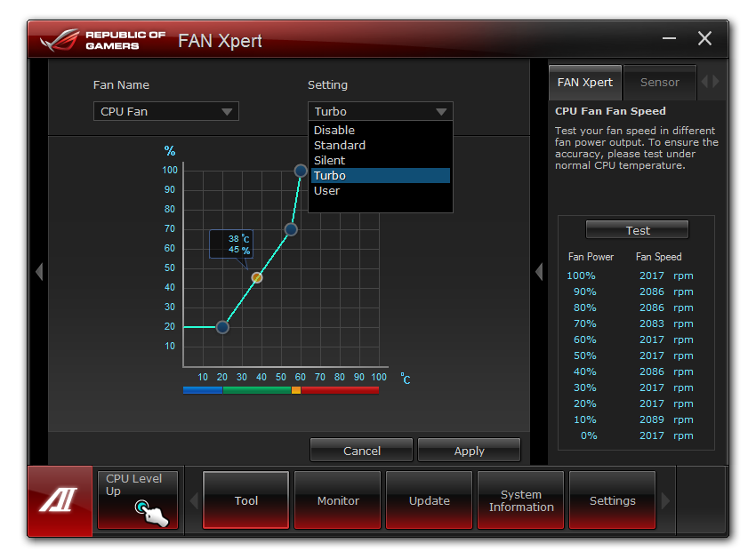
Task: Click blue segment of temperature color bar
Action: [x=203, y=390]
